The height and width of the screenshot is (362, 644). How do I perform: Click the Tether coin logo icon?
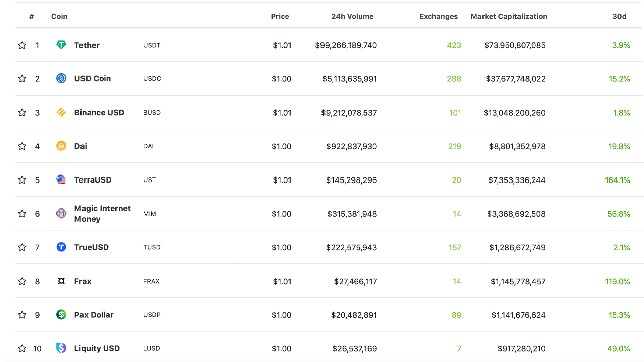point(61,45)
